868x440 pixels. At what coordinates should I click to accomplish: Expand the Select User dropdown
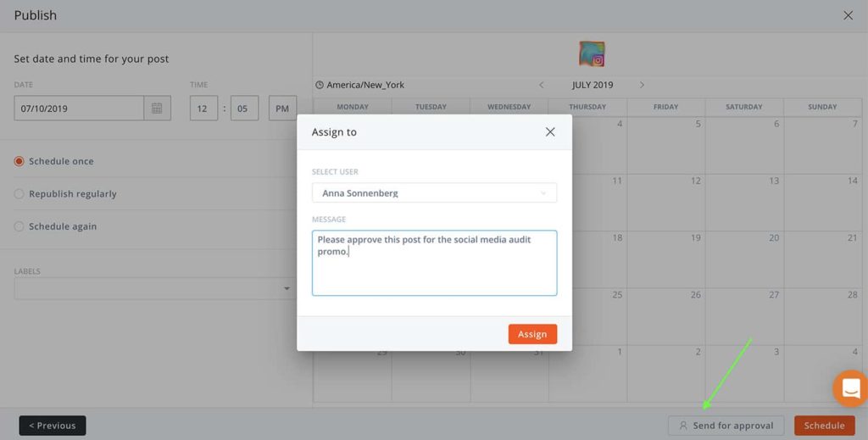click(434, 193)
